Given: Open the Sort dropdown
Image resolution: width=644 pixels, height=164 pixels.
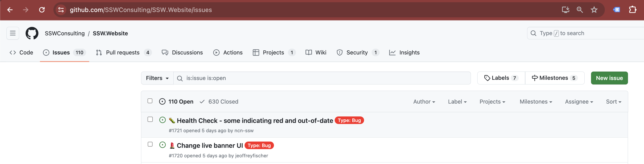Looking at the screenshot, I should [614, 102].
